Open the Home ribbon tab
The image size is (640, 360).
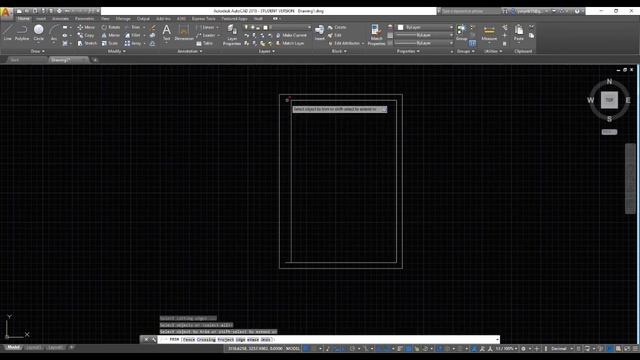tap(23, 19)
